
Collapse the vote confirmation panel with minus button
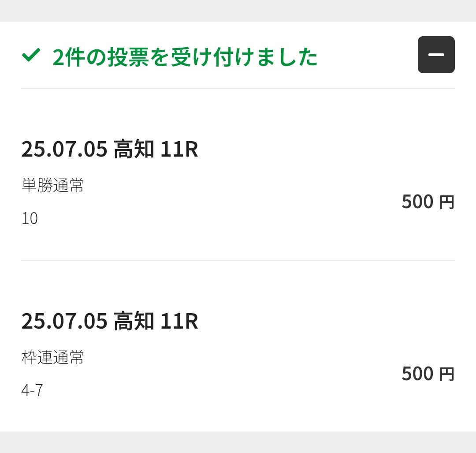pyautogui.click(x=436, y=55)
